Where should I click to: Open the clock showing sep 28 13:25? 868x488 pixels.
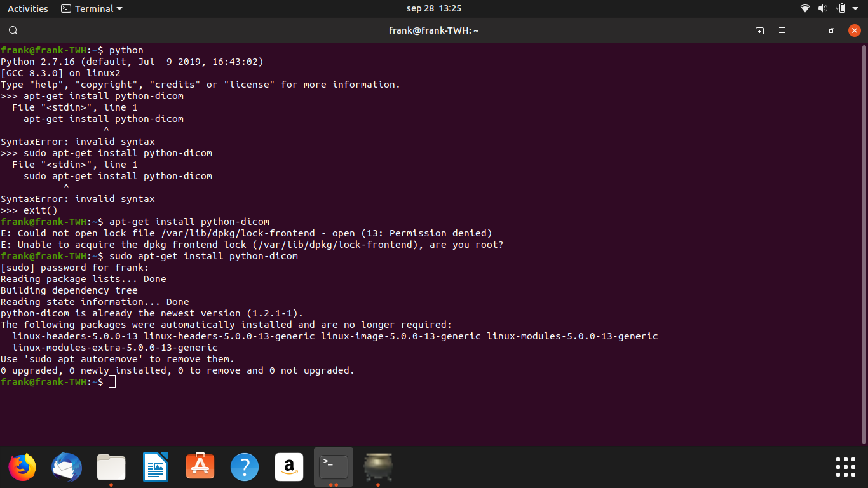[x=433, y=9]
